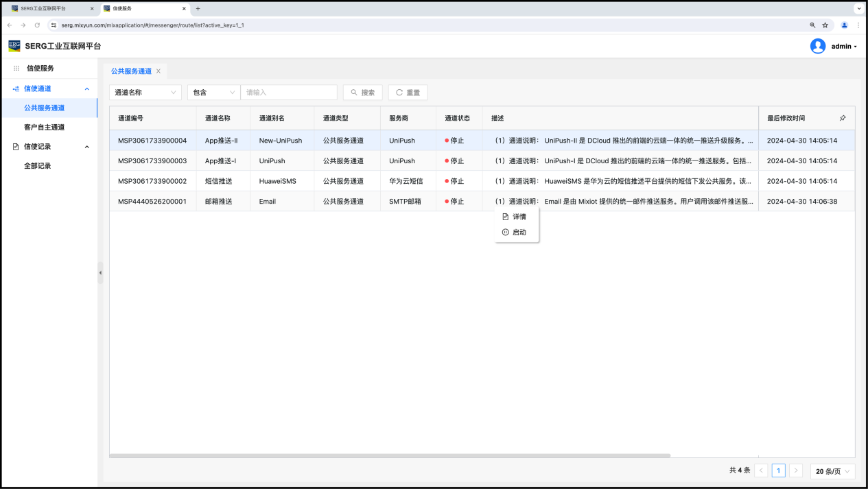Close the 公共服务通道 tab
The height and width of the screenshot is (489, 868).
(x=159, y=71)
